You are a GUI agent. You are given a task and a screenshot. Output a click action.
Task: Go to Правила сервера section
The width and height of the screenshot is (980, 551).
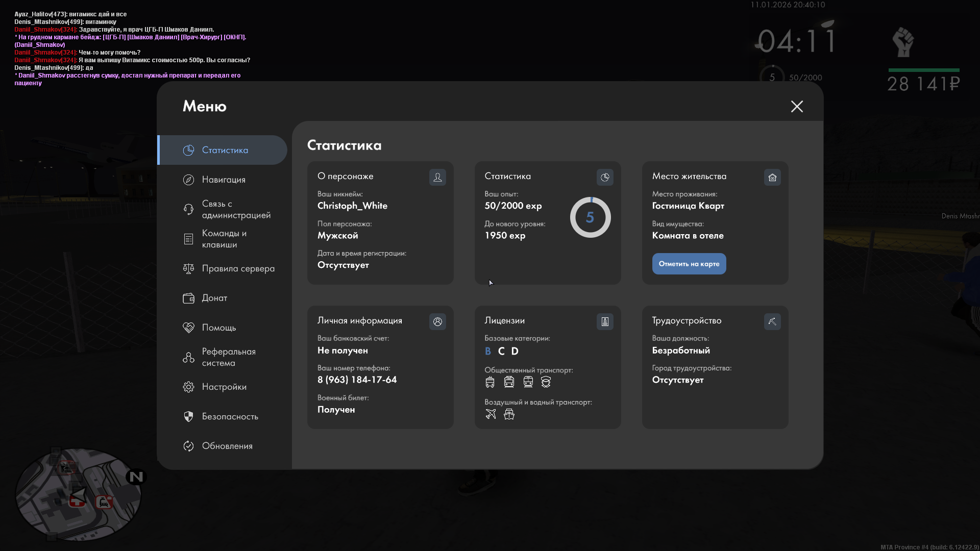tap(238, 268)
